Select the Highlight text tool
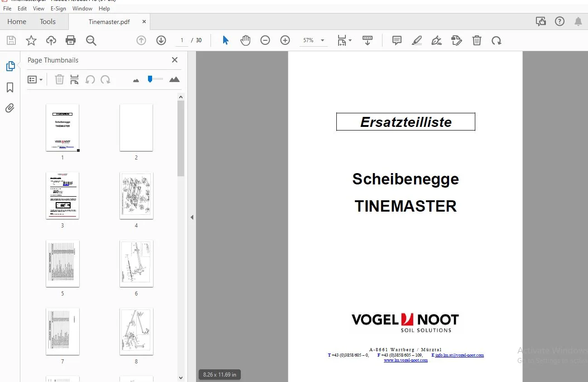The height and width of the screenshot is (382, 588). click(417, 40)
